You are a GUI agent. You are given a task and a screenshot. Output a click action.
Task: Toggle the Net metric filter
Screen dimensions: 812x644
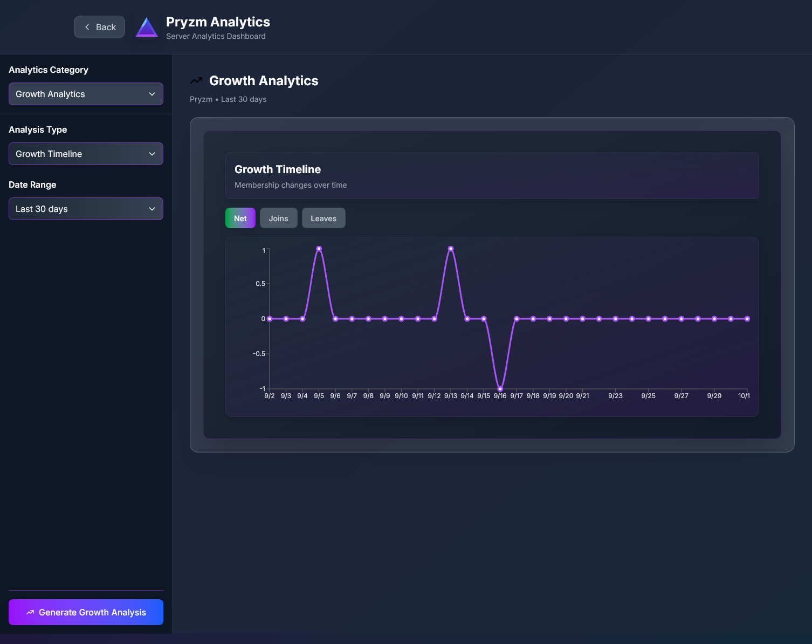(x=240, y=218)
